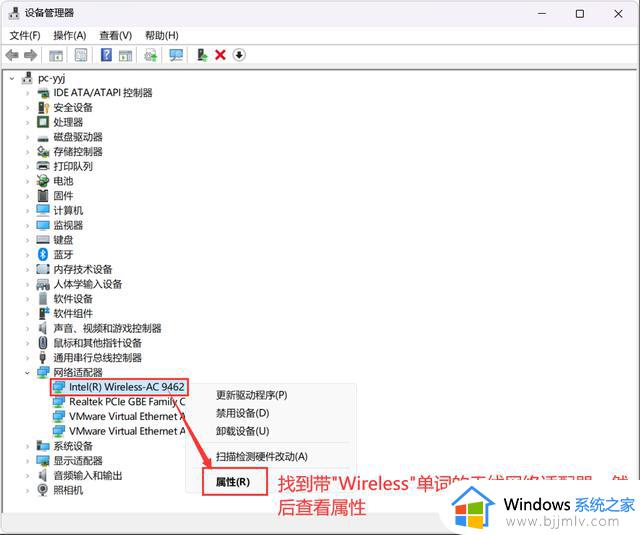The height and width of the screenshot is (535, 640).
Task: Click the keyboard (键盘) category icon
Action: pyautogui.click(x=43, y=240)
